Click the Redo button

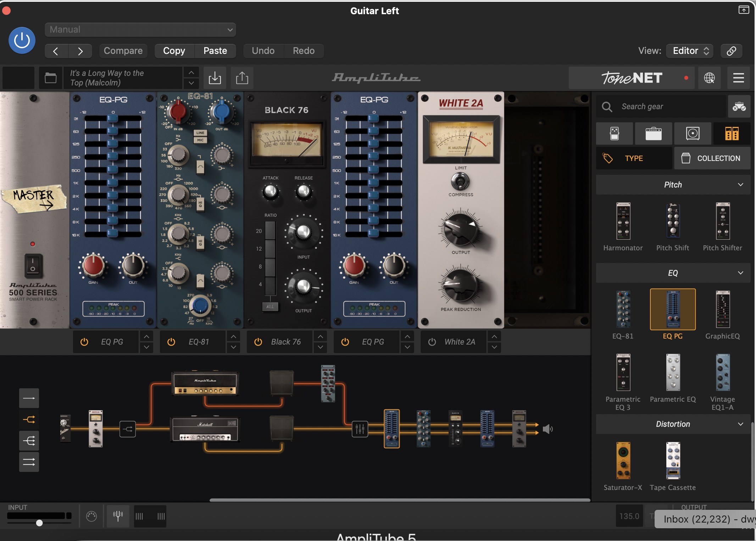304,51
